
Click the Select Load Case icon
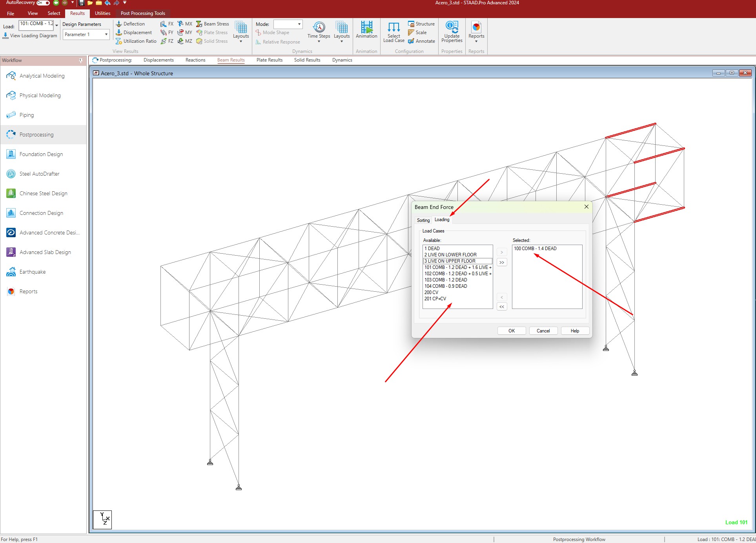(x=394, y=27)
